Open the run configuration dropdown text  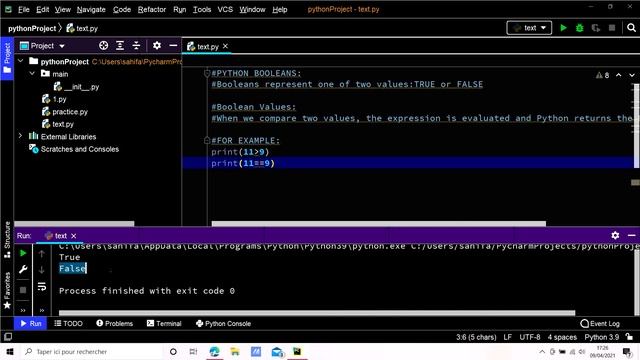tap(529, 28)
